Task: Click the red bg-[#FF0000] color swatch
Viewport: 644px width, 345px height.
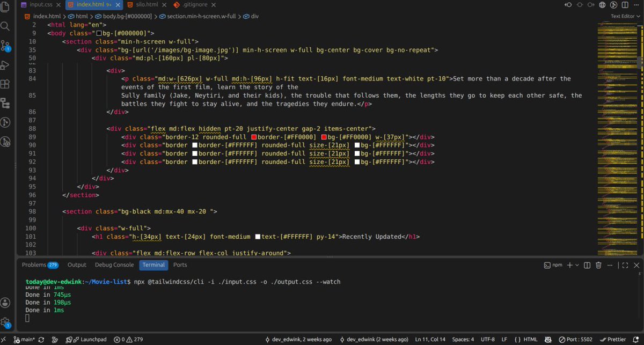Action: pyautogui.click(x=324, y=137)
